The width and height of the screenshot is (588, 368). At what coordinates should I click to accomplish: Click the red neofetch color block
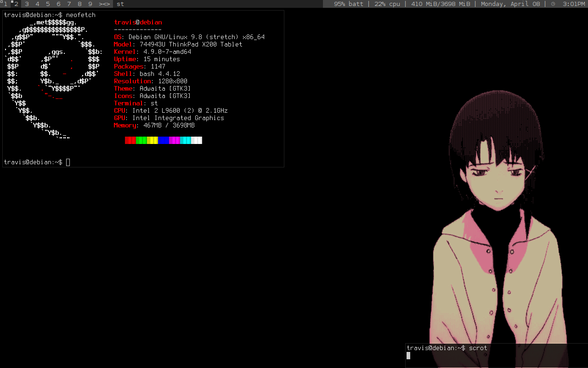130,140
